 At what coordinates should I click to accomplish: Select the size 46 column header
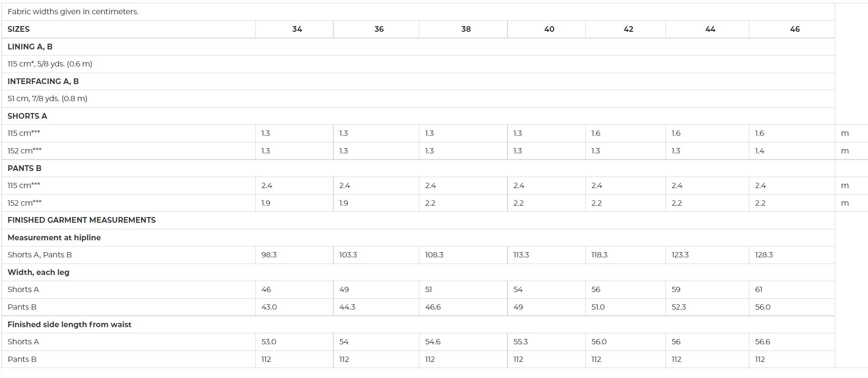click(795, 29)
